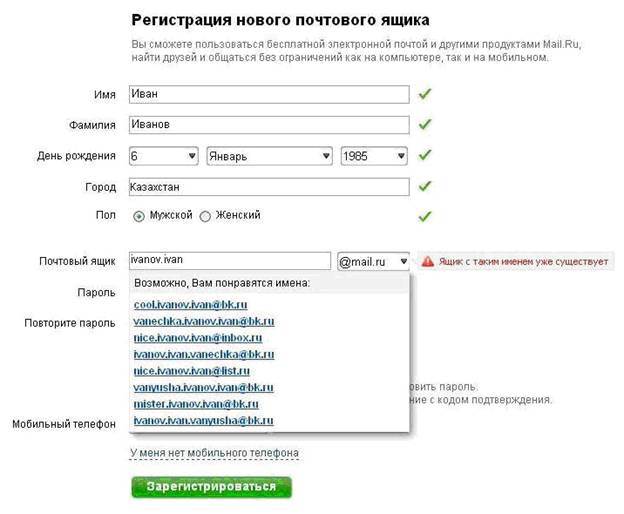Click the green checkmark next to Город
The width and height of the screenshot is (624, 514).
coord(425,186)
